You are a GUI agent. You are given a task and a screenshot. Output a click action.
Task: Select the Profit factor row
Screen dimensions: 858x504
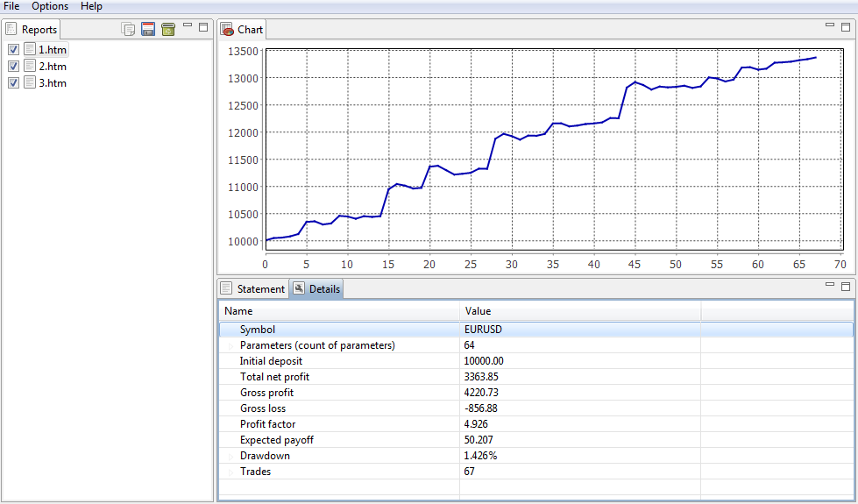[536, 424]
